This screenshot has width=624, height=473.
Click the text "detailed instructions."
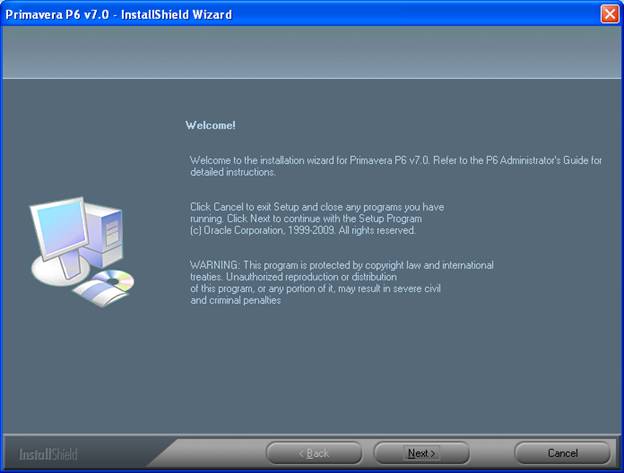click(232, 172)
